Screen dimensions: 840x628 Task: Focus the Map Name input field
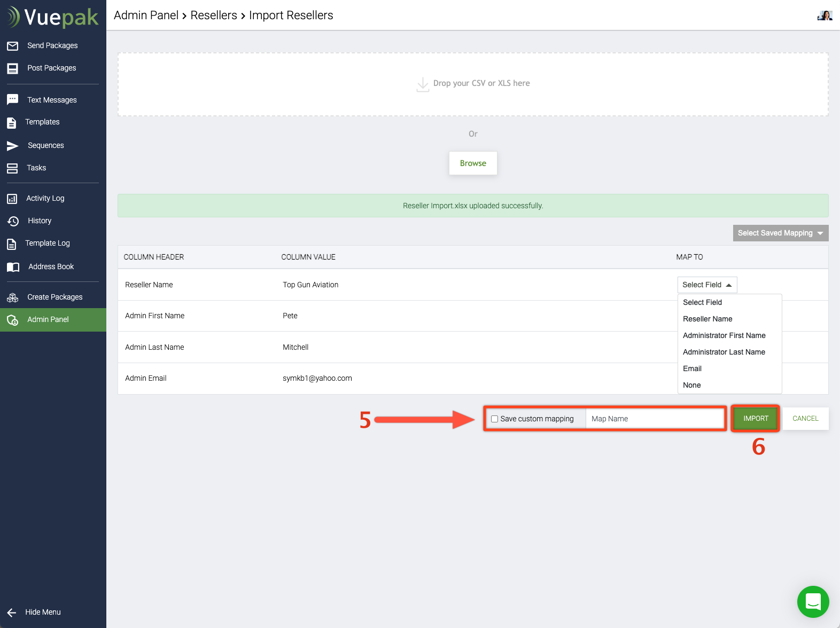(x=655, y=419)
